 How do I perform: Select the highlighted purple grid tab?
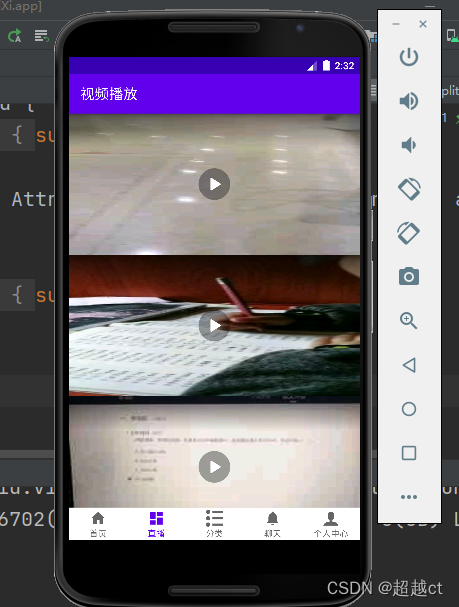coord(156,524)
